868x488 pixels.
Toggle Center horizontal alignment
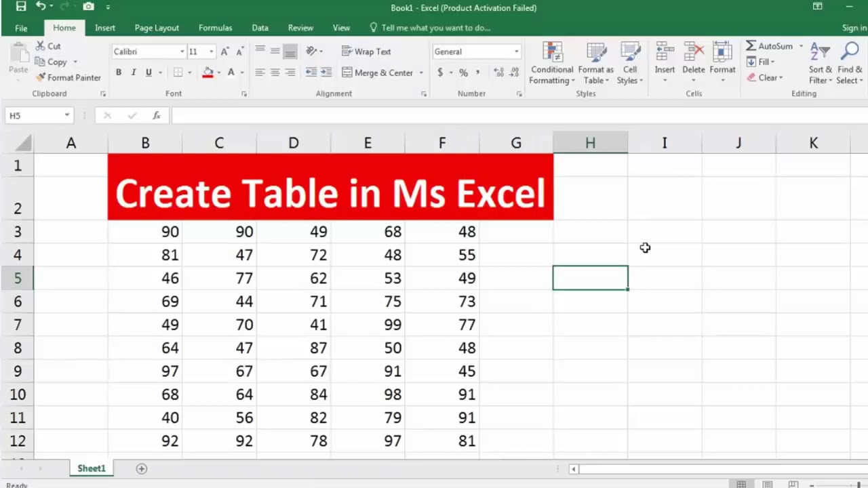275,73
